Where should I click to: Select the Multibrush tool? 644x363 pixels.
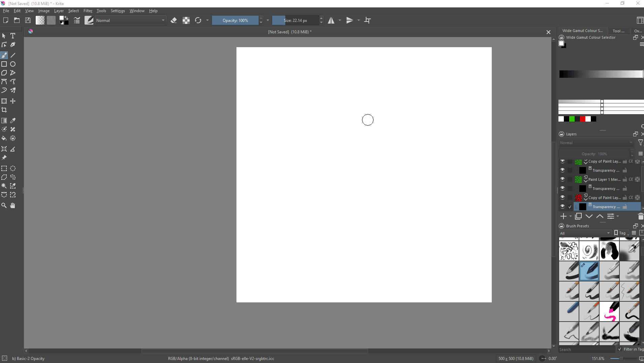[13, 90]
